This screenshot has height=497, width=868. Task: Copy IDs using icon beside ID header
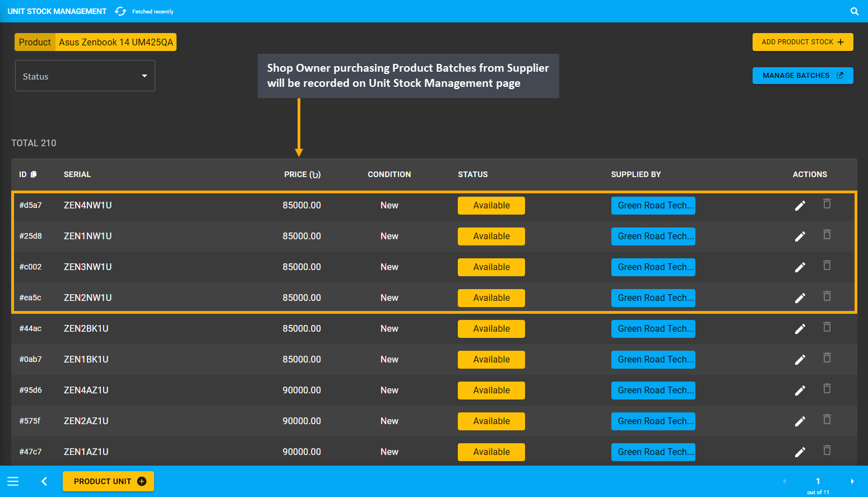(34, 174)
